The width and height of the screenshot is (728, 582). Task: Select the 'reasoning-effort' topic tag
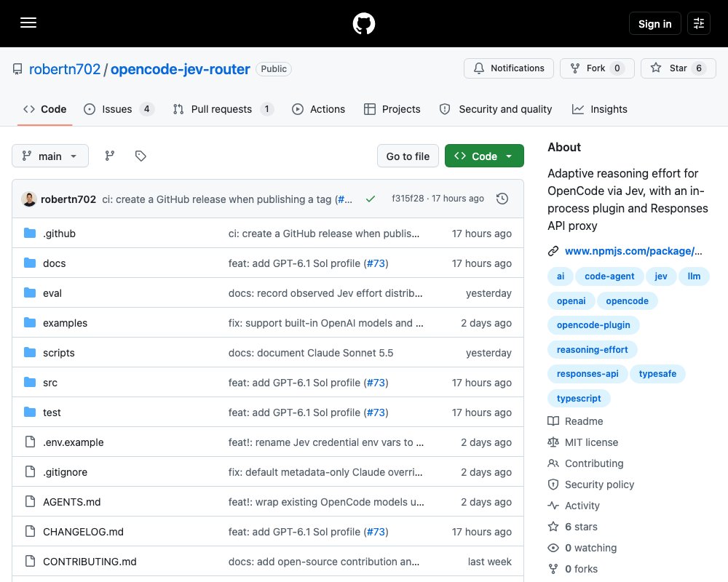pyautogui.click(x=592, y=349)
